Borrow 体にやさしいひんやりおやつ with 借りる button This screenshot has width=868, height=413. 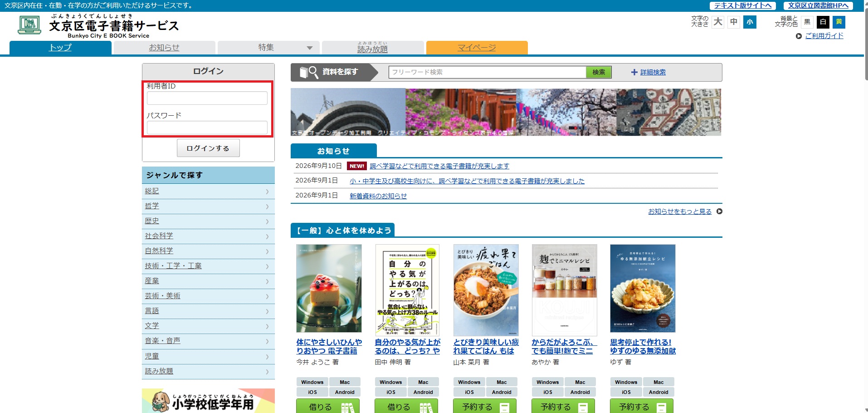click(x=328, y=407)
